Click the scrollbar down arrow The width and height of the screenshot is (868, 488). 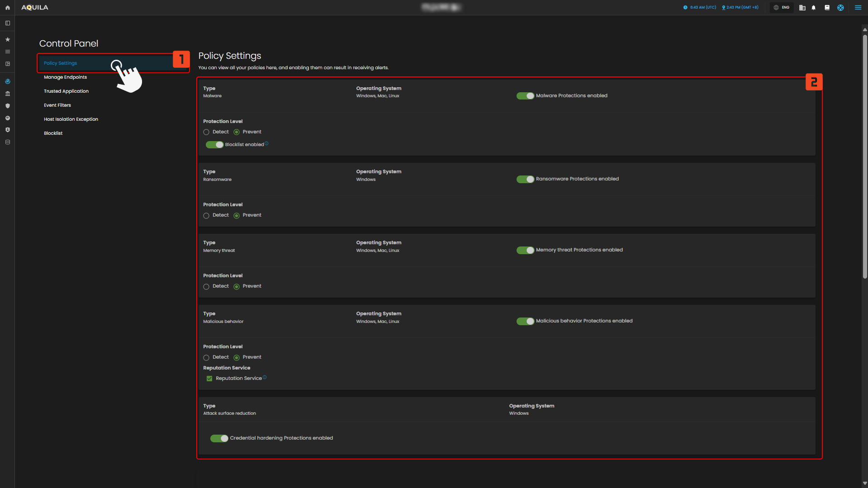pyautogui.click(x=864, y=483)
